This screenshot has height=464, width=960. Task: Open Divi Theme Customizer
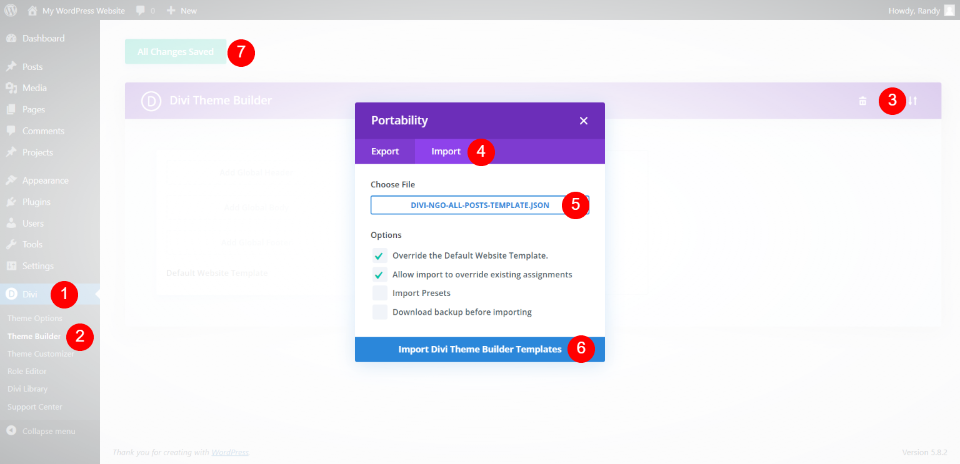tap(40, 354)
